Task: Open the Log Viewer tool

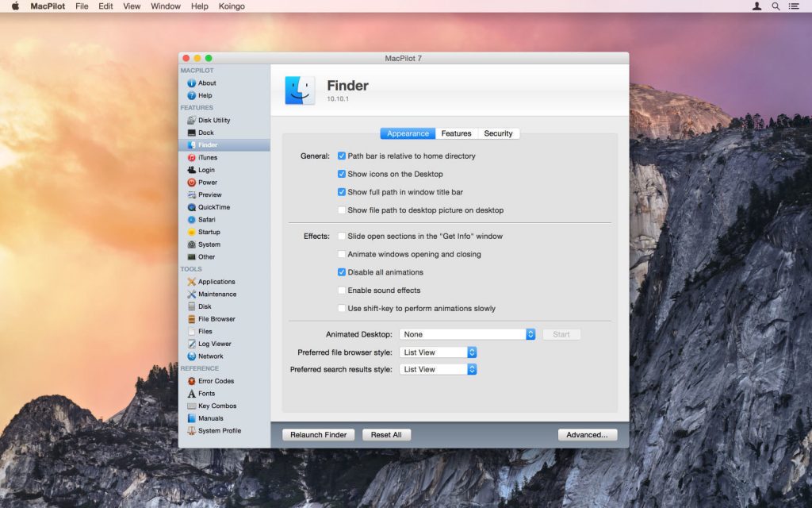Action: pyautogui.click(x=214, y=343)
